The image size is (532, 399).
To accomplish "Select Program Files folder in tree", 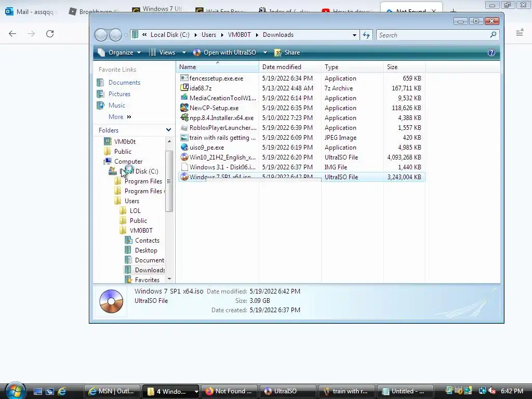I will pyautogui.click(x=143, y=181).
